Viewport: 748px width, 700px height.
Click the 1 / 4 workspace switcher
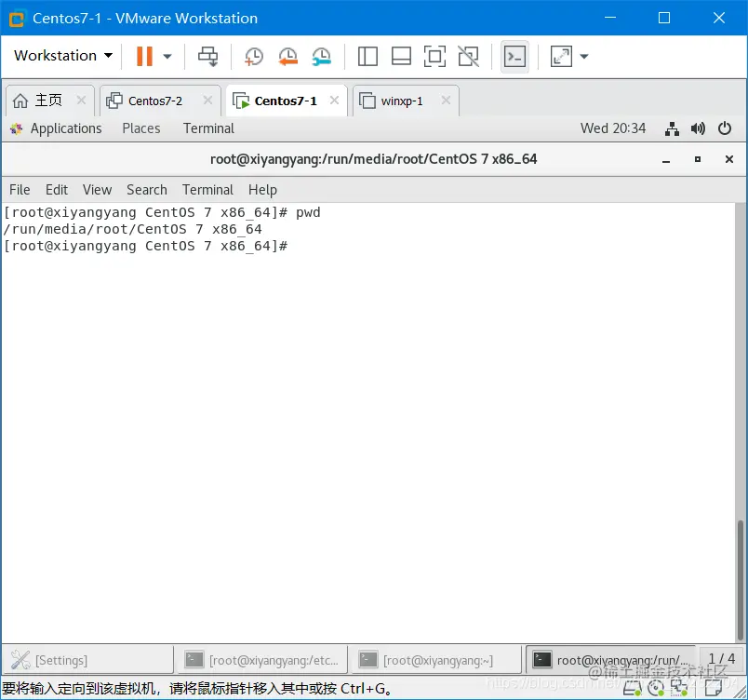[x=721, y=659]
